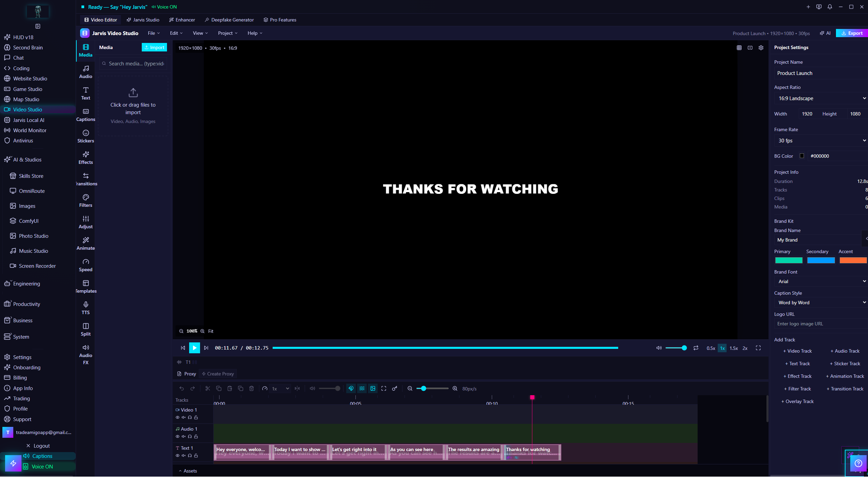Viewport: 868px width, 479px height.
Task: Open the Animate tool
Action: click(x=86, y=244)
